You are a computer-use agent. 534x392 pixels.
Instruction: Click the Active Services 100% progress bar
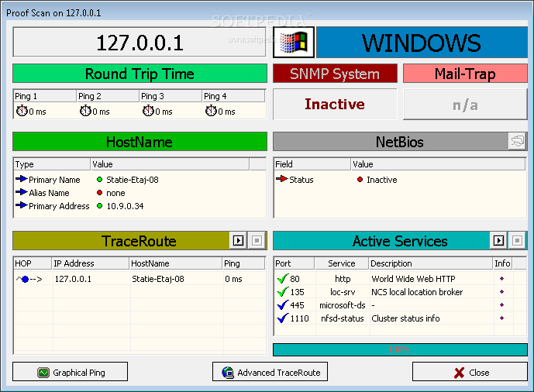coord(400,349)
